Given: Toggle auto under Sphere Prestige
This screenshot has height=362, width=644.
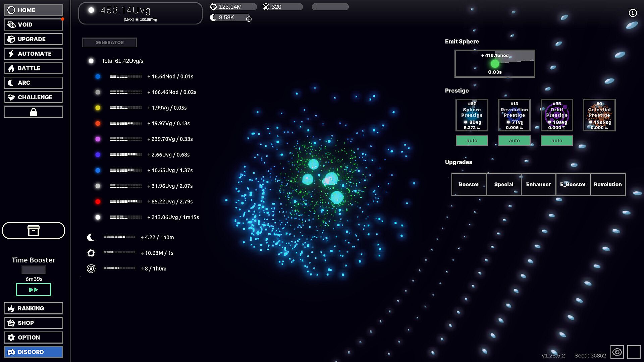Looking at the screenshot, I should 472,140.
